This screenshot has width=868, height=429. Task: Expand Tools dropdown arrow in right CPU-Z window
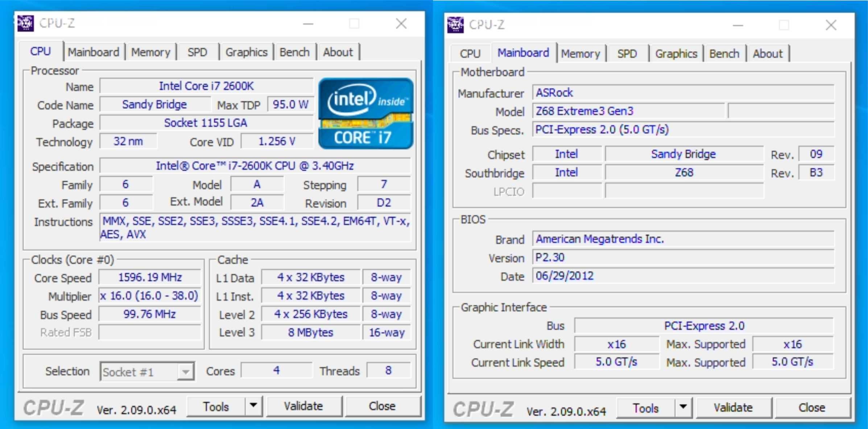click(x=683, y=408)
